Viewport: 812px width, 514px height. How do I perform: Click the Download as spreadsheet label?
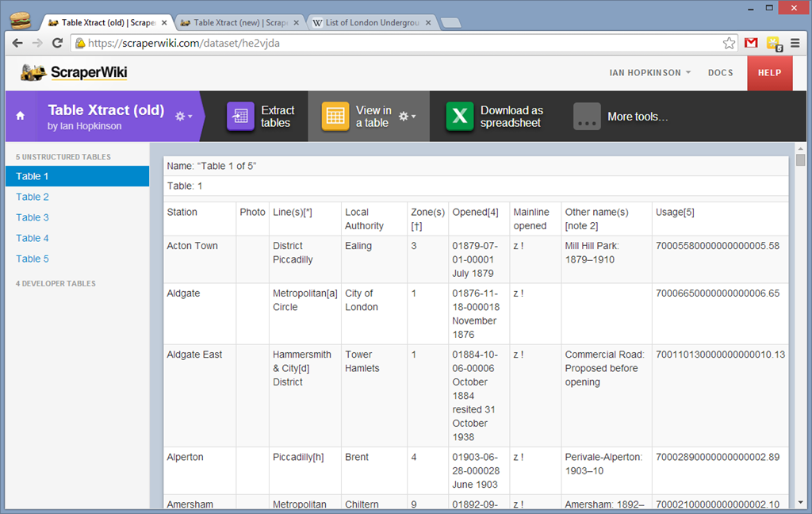pos(511,117)
